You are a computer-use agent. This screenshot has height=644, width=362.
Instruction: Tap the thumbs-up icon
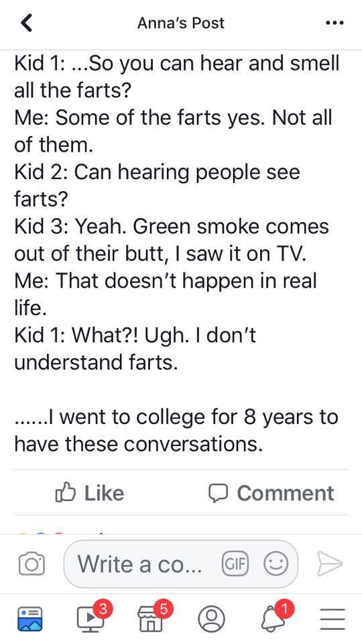pos(65,492)
